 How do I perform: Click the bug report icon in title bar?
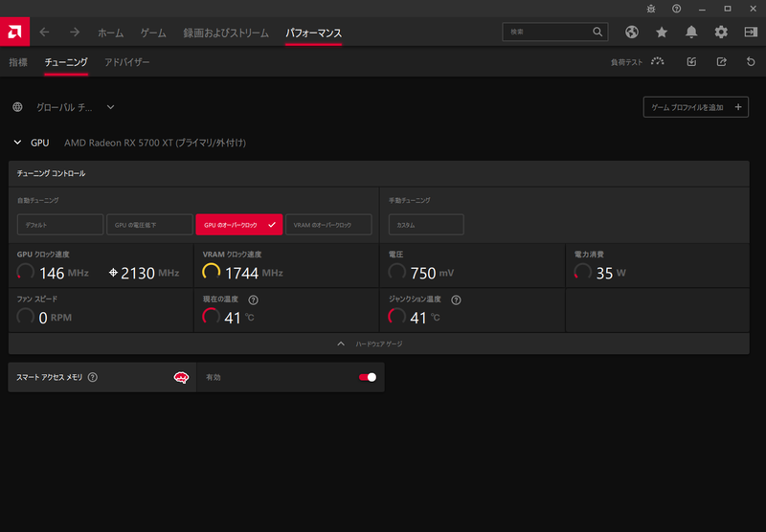(651, 9)
